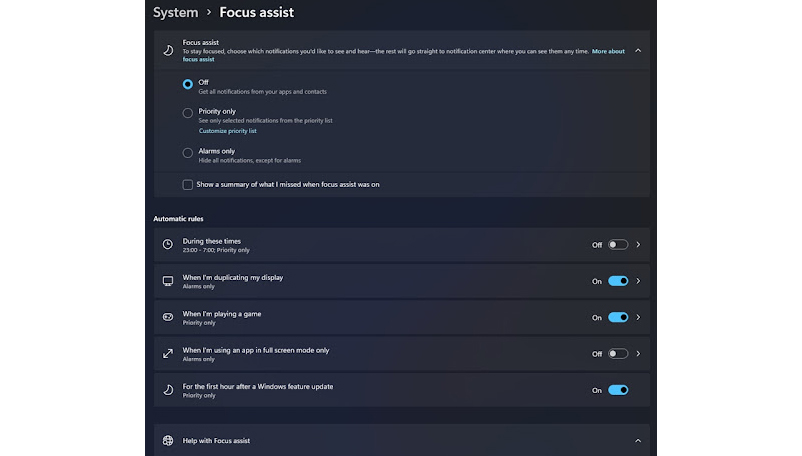Check Show a summary of what I missed
802x456 pixels.
pyautogui.click(x=188, y=185)
